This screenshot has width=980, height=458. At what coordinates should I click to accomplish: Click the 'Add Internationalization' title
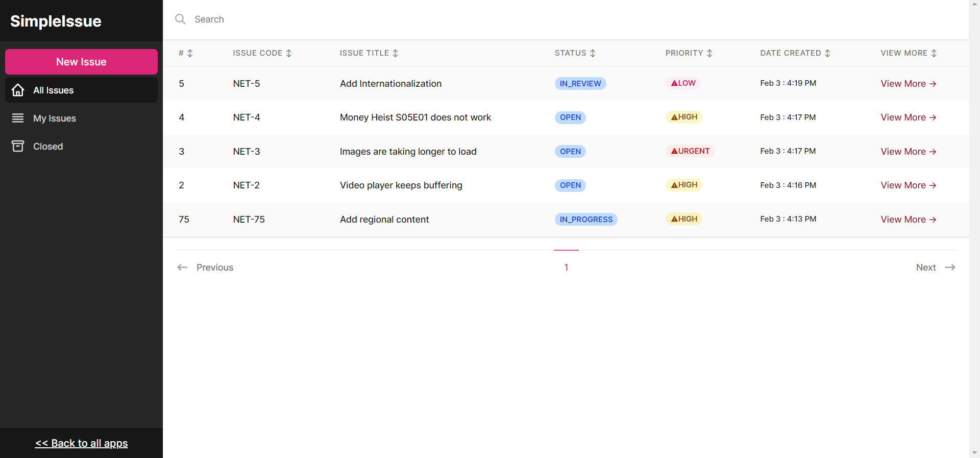pyautogui.click(x=390, y=84)
